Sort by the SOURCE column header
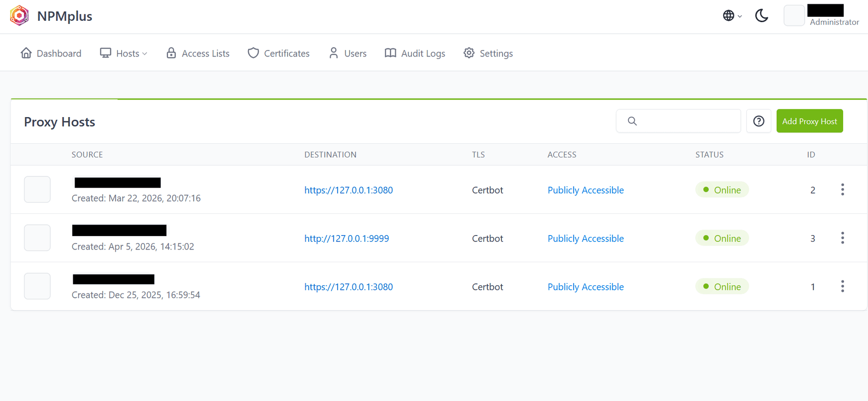The width and height of the screenshot is (868, 401). 87,155
